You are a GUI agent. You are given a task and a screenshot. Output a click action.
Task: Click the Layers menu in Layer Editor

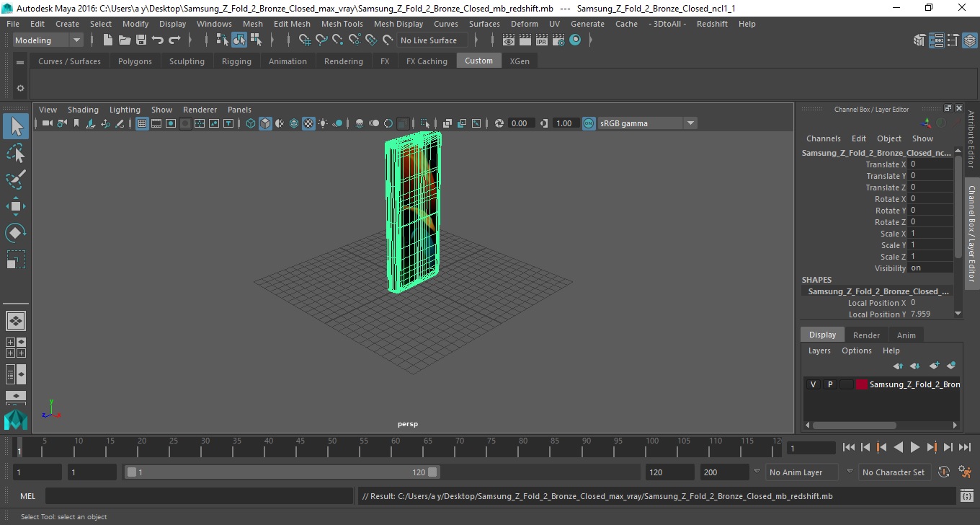819,350
